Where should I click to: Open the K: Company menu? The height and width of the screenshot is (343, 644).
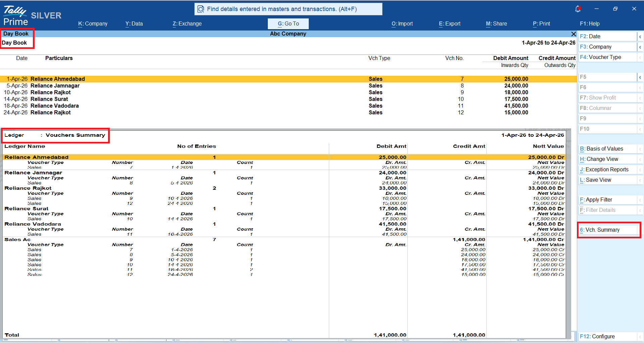[x=93, y=23]
